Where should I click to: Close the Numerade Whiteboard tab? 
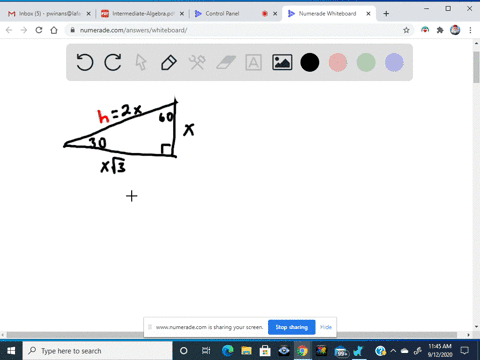[368, 14]
